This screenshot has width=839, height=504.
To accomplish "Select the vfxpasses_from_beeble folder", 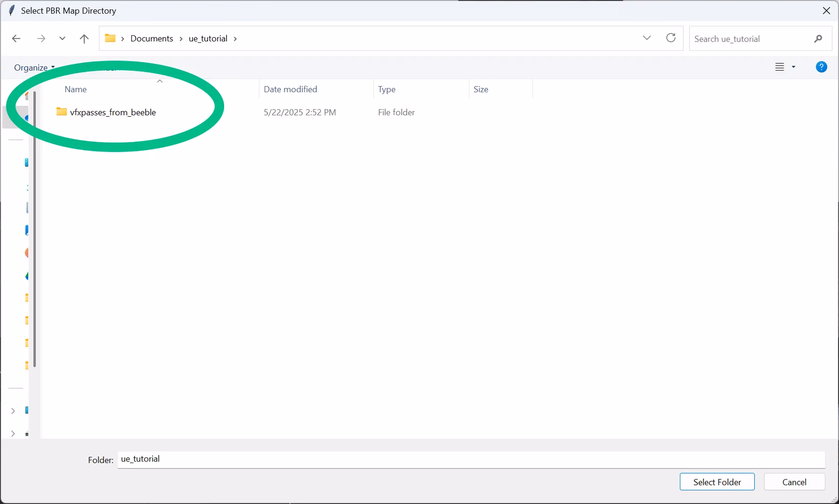I will tap(113, 112).
